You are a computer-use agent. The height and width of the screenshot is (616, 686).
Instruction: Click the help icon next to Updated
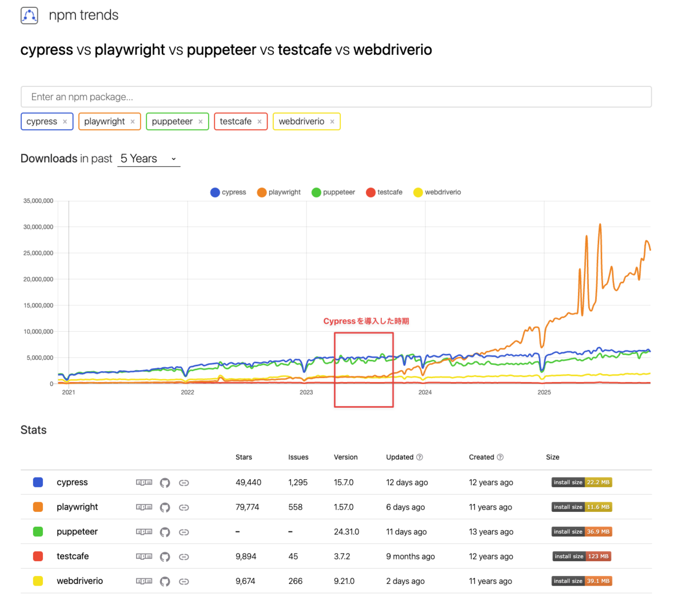[420, 457]
